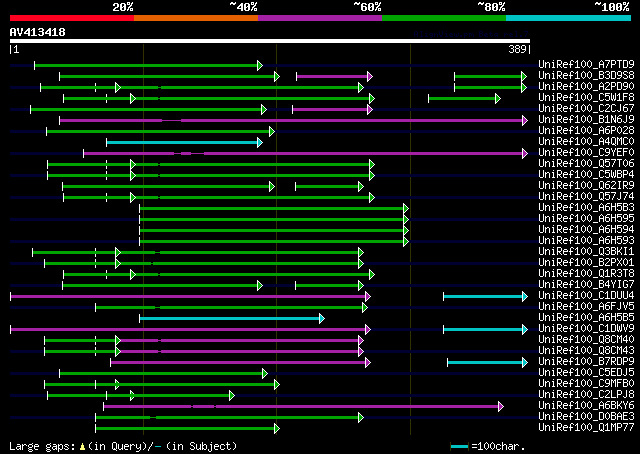This screenshot has width=640, height=454.
Task: Click the UniRef100_A6H594 label
Action: [586, 229]
